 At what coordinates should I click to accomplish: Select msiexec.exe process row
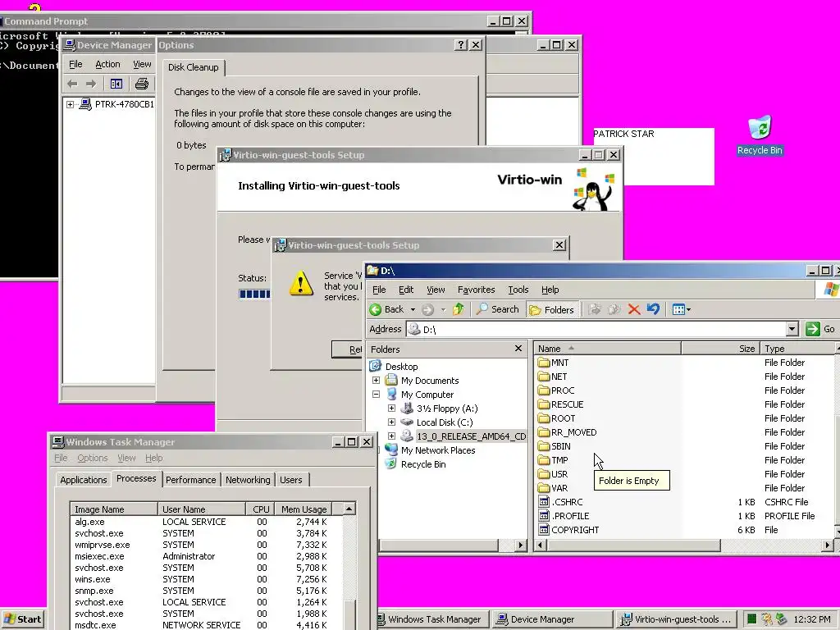(206, 556)
